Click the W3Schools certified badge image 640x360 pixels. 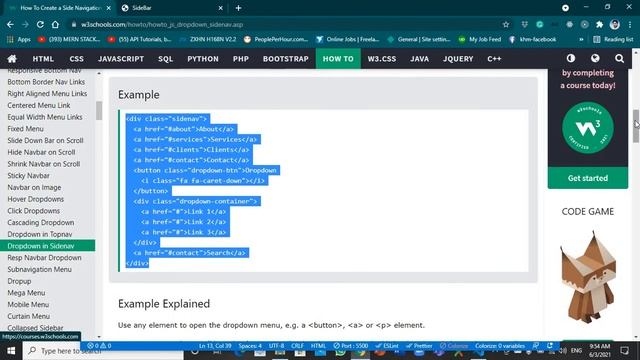point(588,128)
